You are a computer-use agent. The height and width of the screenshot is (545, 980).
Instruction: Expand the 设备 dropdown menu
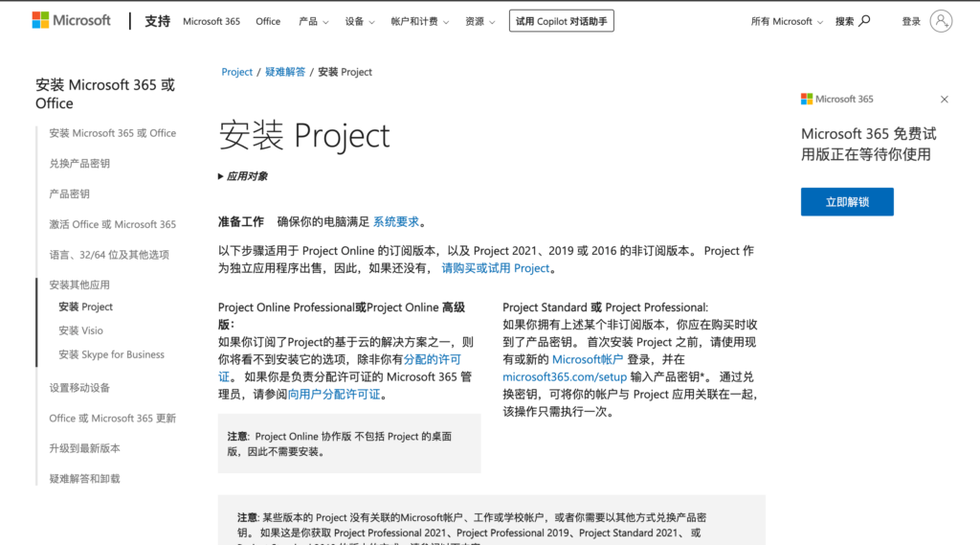pyautogui.click(x=360, y=21)
